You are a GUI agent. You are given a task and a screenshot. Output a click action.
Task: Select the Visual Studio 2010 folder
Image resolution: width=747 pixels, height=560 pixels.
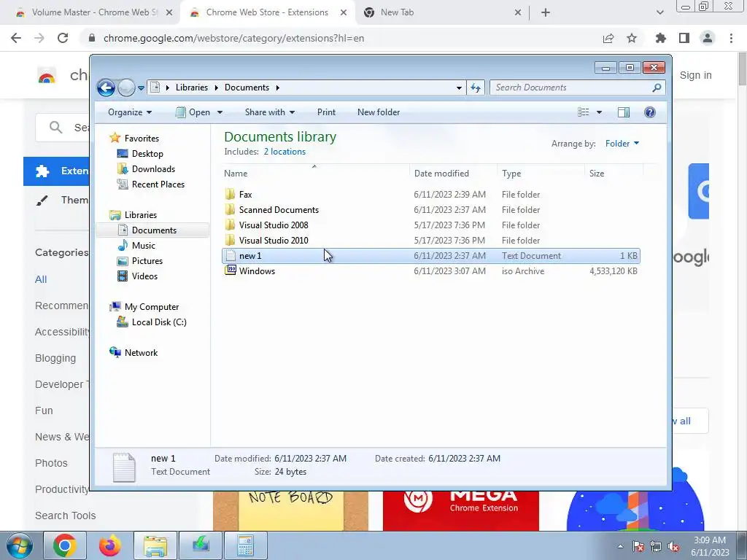click(x=430, y=241)
